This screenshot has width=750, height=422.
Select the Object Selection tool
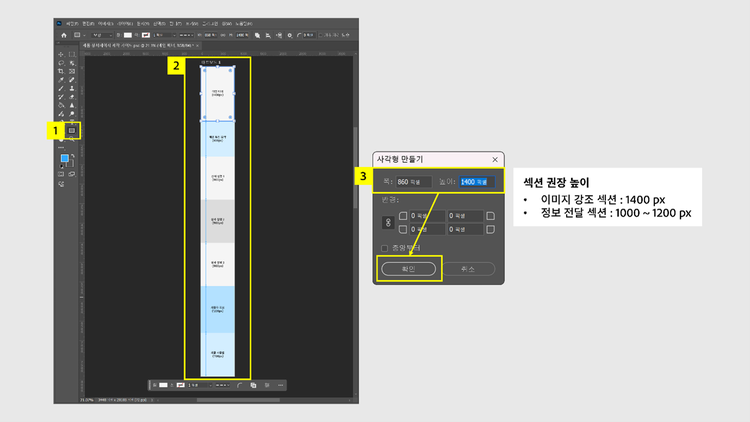coord(72,63)
